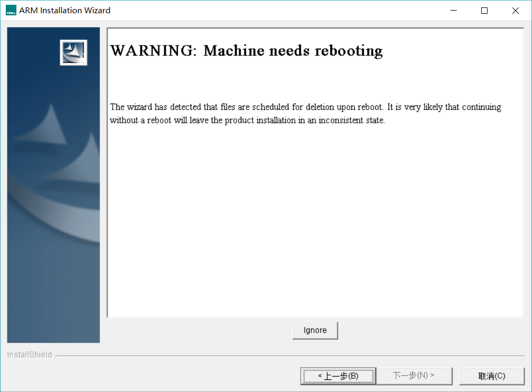
Task: Click the ARM title bar icon
Action: [11, 11]
